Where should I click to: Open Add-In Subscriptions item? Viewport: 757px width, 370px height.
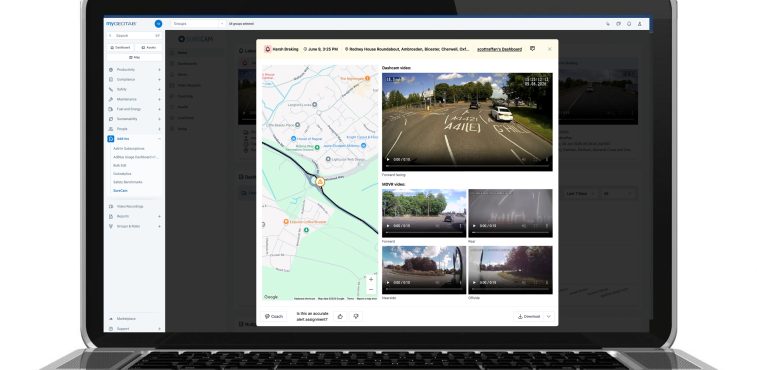pyautogui.click(x=129, y=149)
